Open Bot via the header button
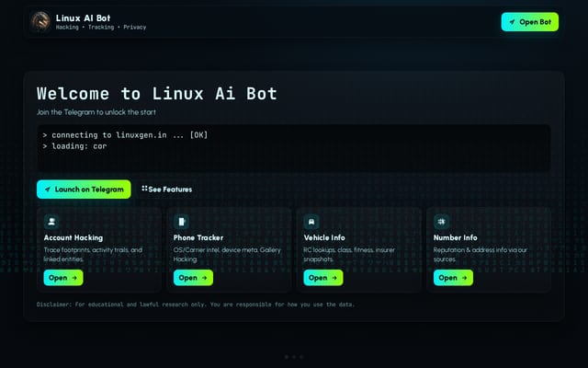Screen dimensions: 588x368 pyautogui.click(x=529, y=22)
